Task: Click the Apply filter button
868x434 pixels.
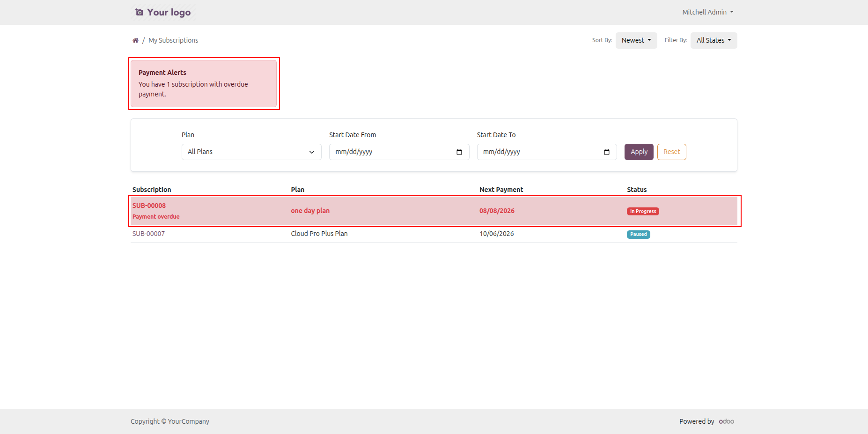Action: [639, 152]
